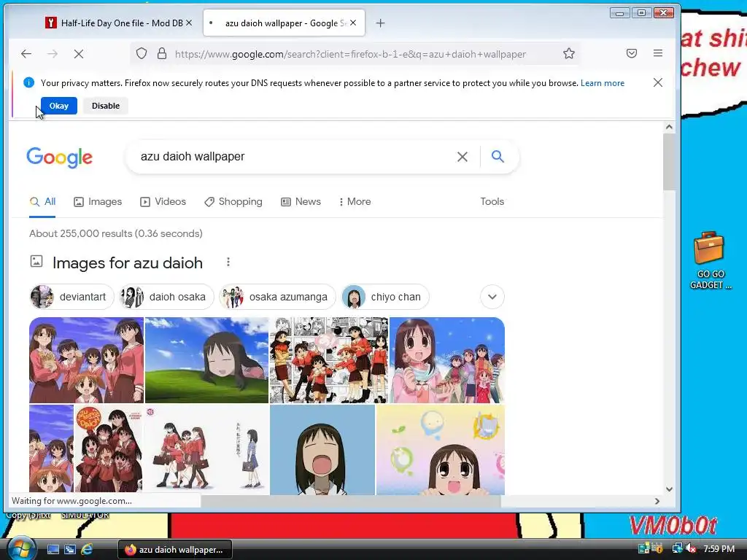Click the scroll up arrow
This screenshot has height=560, width=747.
[669, 127]
